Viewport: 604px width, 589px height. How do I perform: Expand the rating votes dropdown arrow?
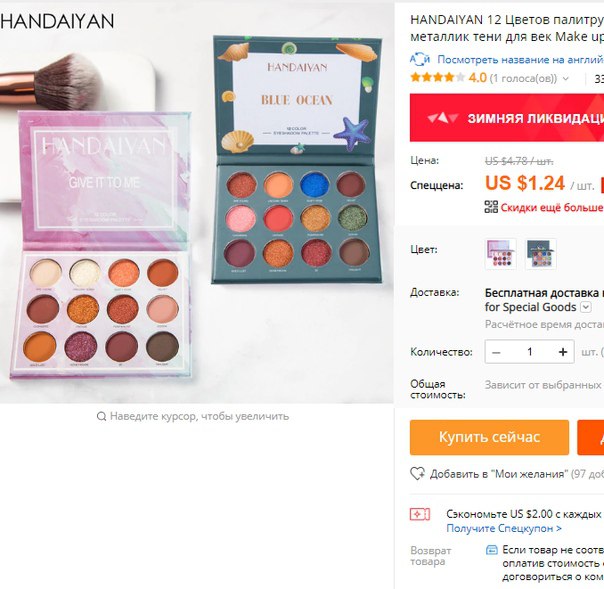coord(565,79)
